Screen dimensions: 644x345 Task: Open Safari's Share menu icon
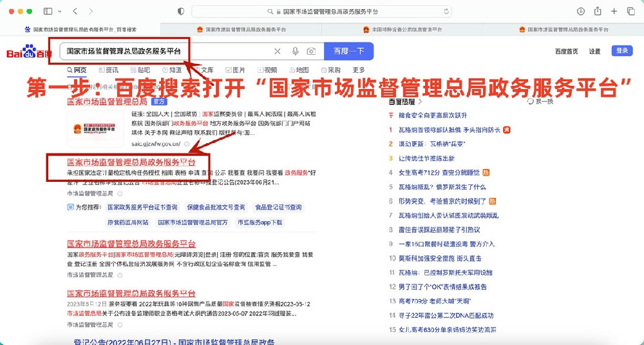point(598,12)
